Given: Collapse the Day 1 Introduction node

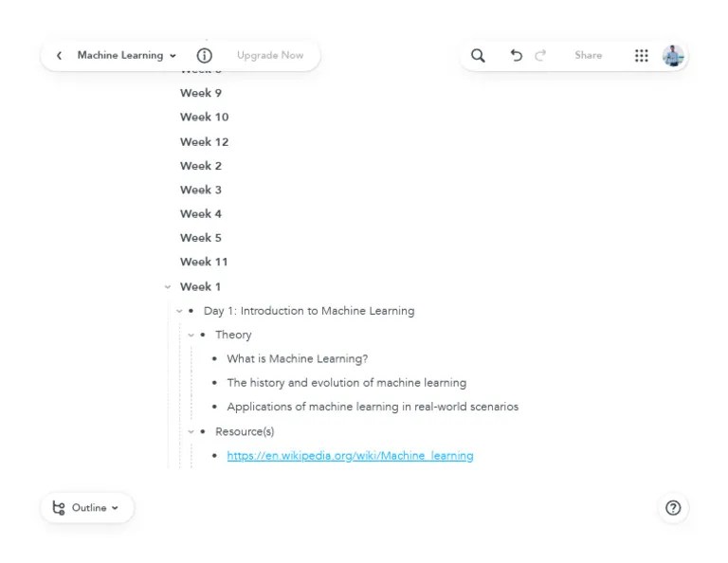Looking at the screenshot, I should [179, 311].
